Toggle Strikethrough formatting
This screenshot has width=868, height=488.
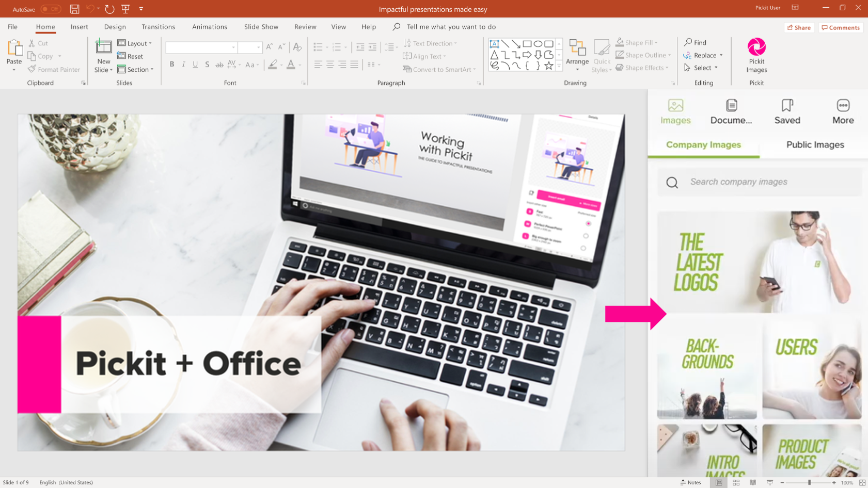pyautogui.click(x=219, y=64)
